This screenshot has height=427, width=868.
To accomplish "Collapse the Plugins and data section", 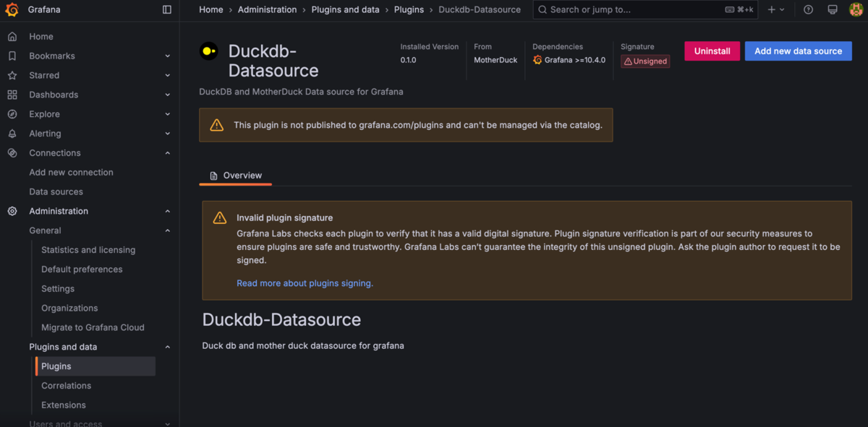I will click(x=168, y=347).
